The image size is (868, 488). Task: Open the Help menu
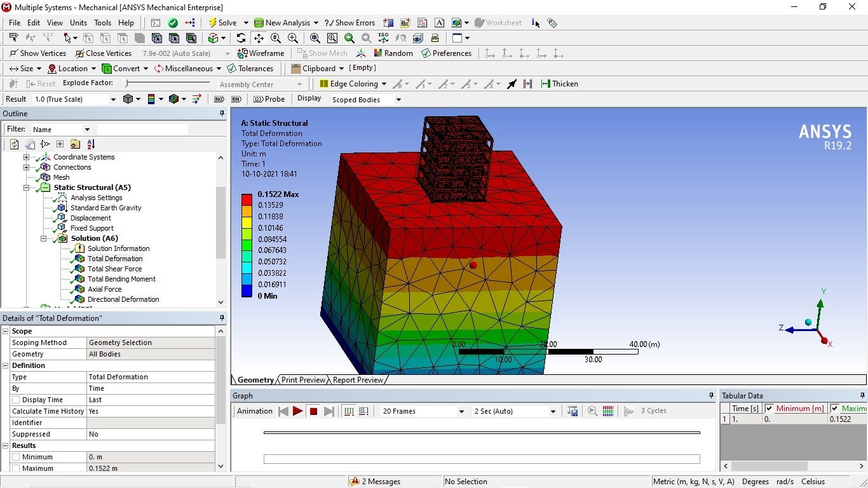[x=126, y=23]
